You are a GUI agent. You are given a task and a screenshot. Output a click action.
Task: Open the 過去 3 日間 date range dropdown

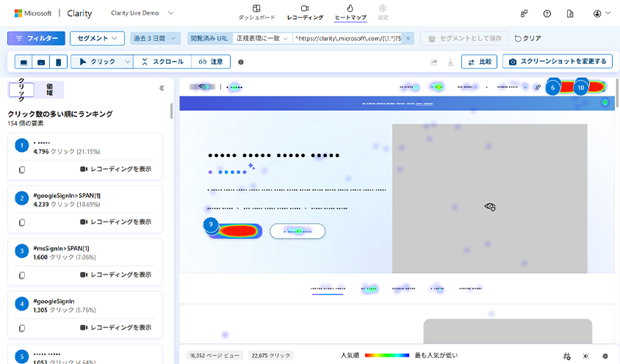[x=156, y=38]
